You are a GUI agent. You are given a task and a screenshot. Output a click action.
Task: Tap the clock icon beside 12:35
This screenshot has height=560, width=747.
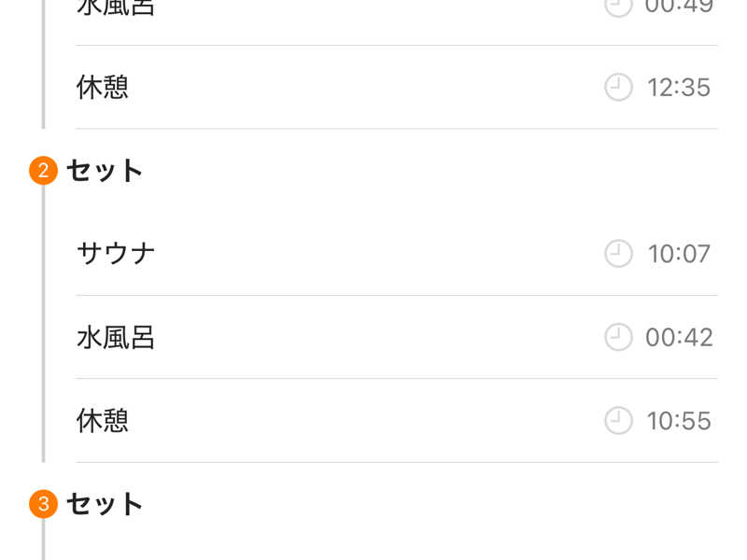pyautogui.click(x=618, y=88)
